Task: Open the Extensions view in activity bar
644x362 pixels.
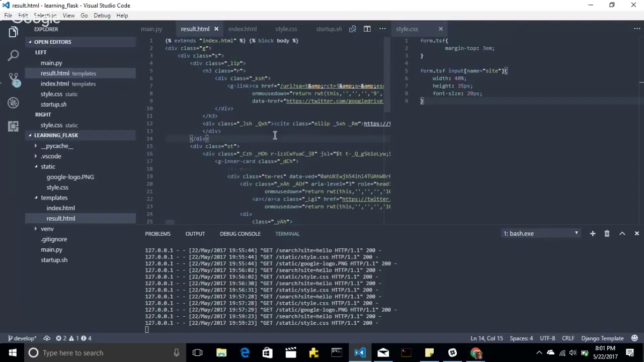Action: pyautogui.click(x=13, y=126)
